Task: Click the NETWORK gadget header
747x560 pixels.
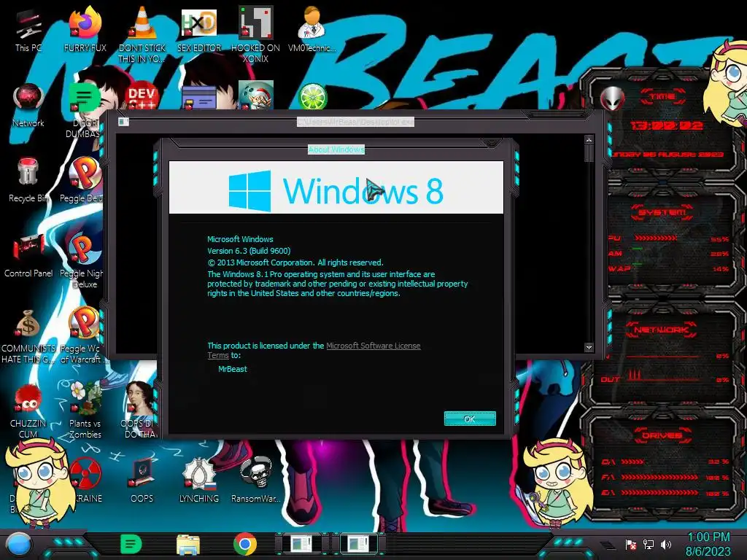Action: 661,330
